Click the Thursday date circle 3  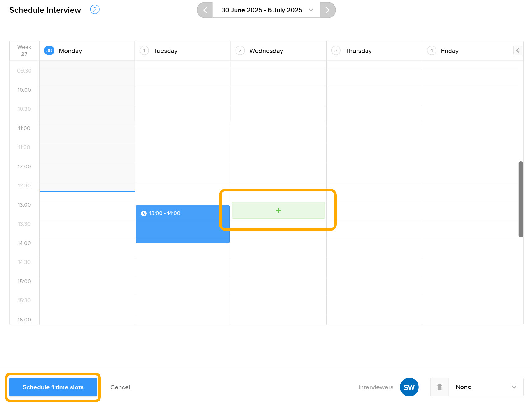click(x=336, y=50)
